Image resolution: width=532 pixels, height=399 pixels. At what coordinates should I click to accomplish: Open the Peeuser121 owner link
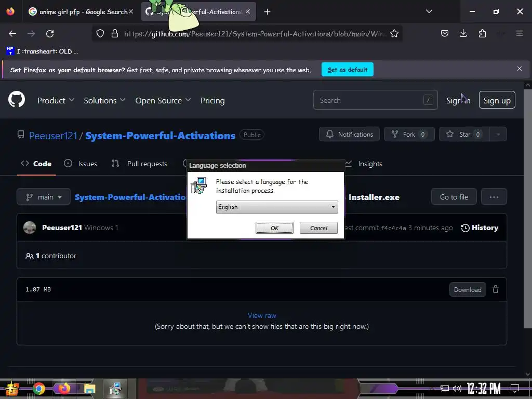point(53,136)
